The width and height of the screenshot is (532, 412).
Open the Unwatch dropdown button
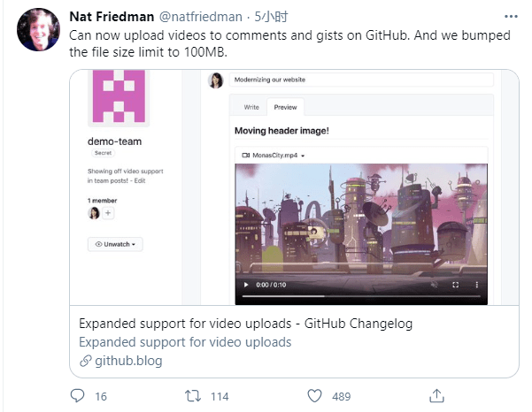coord(115,244)
